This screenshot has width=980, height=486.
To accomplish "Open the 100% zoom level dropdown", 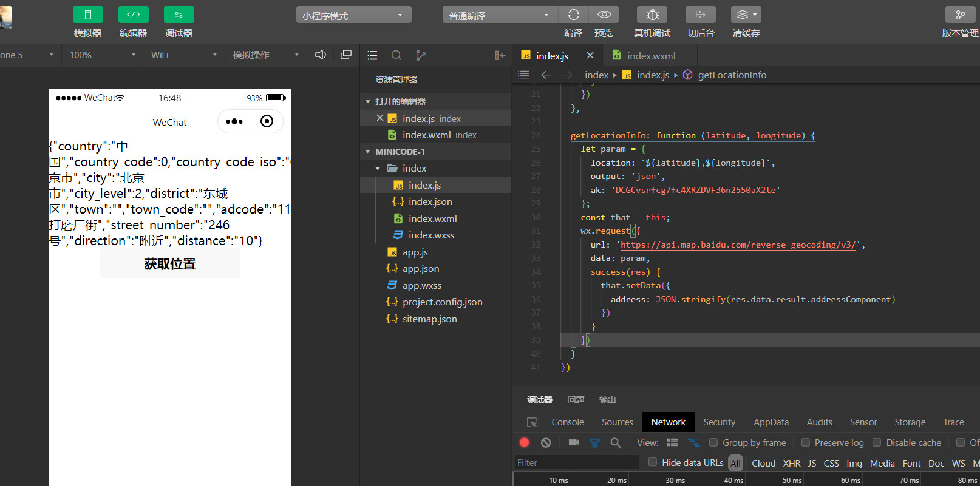I will point(103,55).
